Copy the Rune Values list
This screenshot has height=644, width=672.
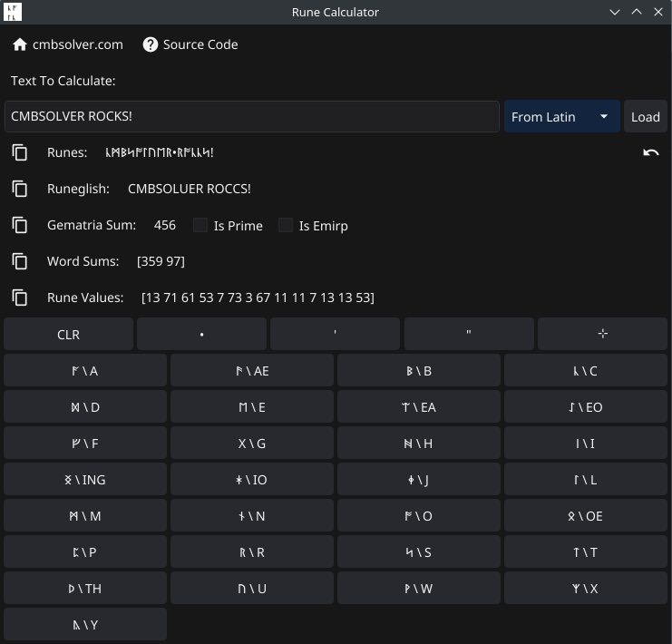tap(20, 298)
